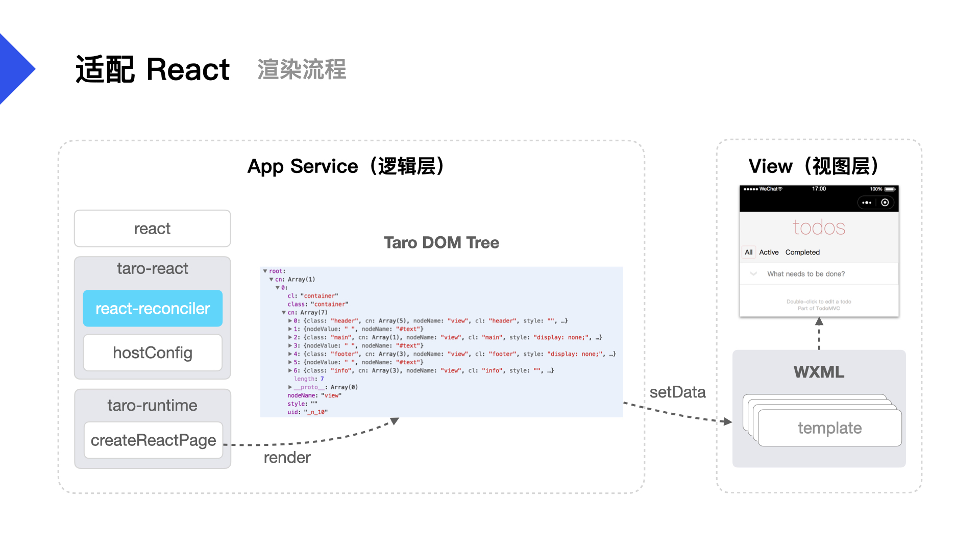Click the "length: 7" line
Image resolution: width=980 pixels, height=551 pixels.
pyautogui.click(x=309, y=379)
